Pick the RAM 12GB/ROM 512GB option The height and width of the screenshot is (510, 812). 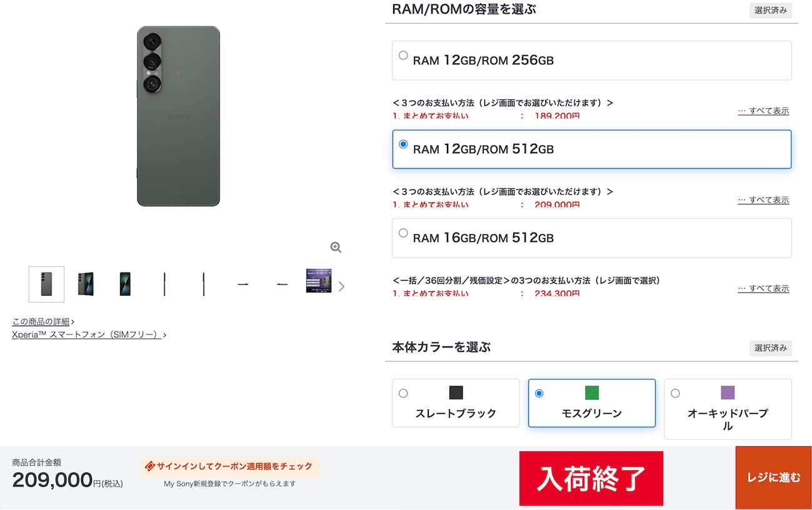click(591, 149)
